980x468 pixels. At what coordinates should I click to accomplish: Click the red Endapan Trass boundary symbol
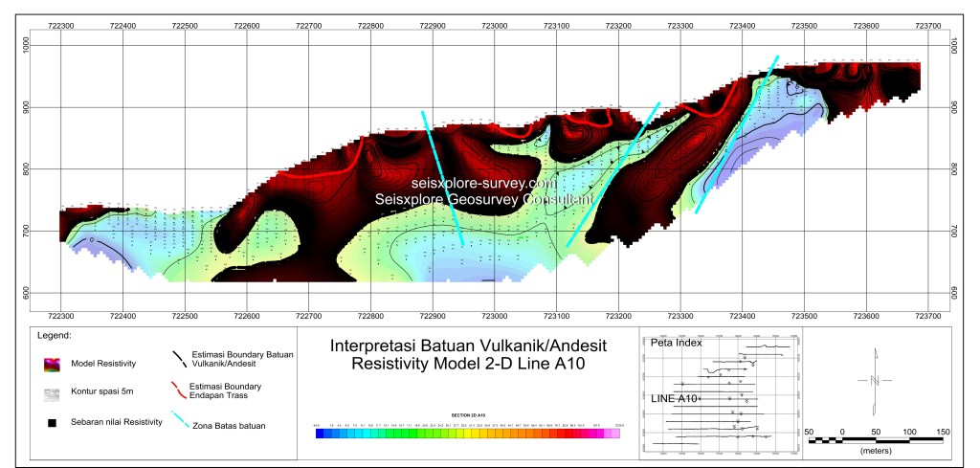tap(178, 388)
